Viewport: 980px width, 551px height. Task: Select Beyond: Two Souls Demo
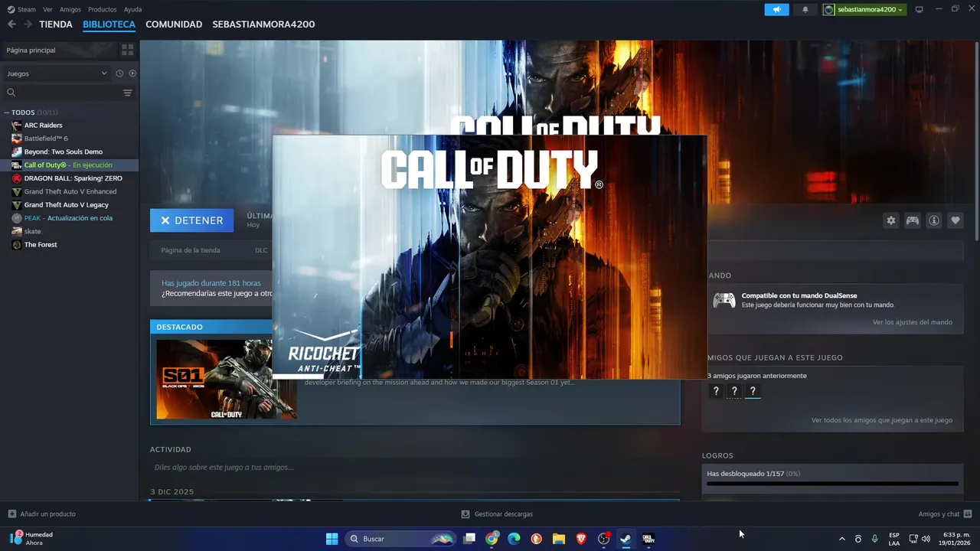tap(64, 152)
